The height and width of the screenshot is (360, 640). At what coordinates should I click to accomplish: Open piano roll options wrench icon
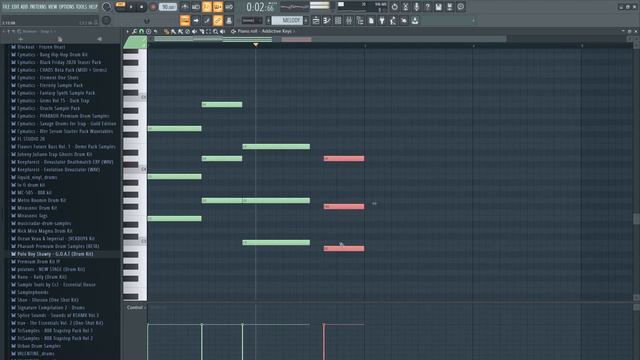(134, 31)
